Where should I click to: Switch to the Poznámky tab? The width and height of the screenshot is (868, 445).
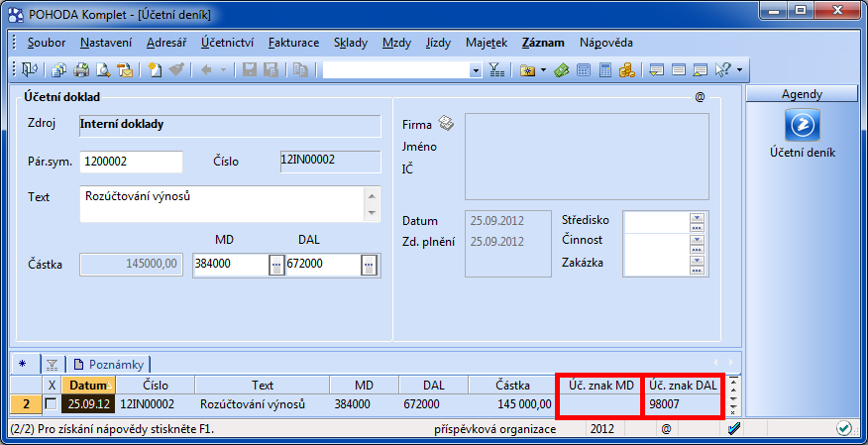109,364
